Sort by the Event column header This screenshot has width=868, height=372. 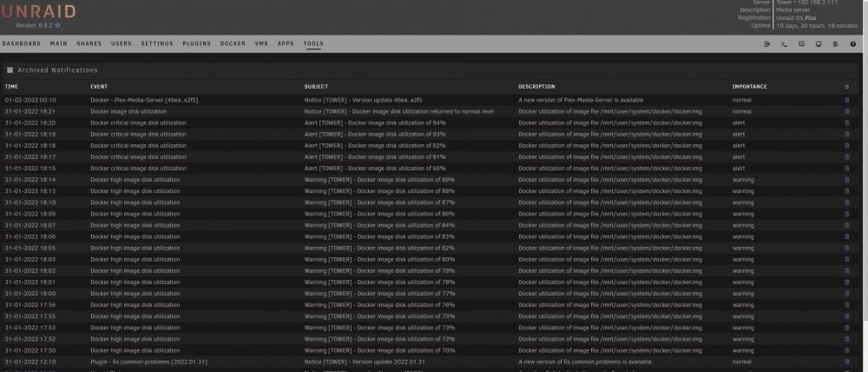(x=99, y=87)
